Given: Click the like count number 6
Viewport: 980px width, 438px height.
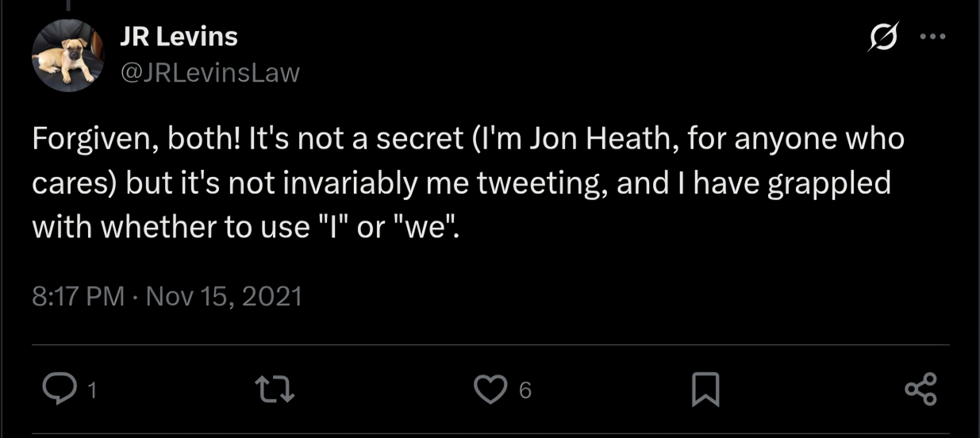Looking at the screenshot, I should (x=525, y=390).
